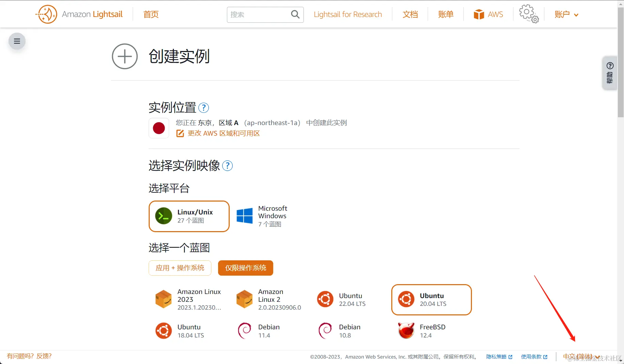Click the external link icon after 隐私策略
Viewport: 624px width, 364px height.
click(510, 357)
